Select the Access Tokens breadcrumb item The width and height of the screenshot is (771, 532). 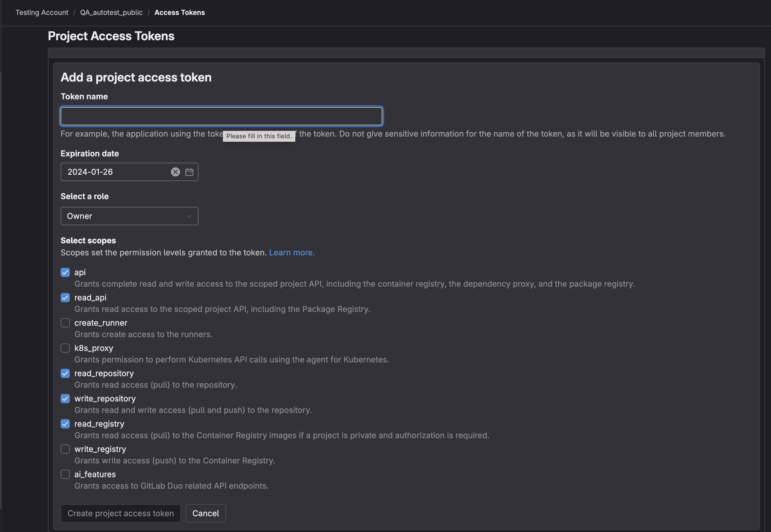click(x=180, y=12)
